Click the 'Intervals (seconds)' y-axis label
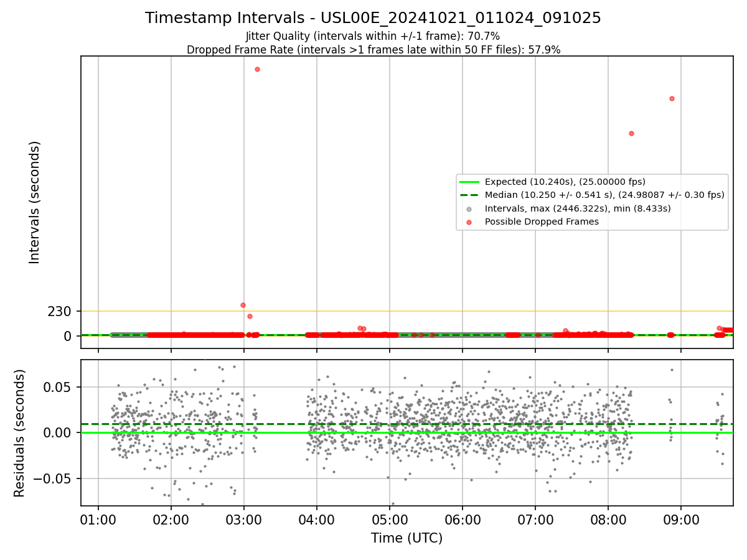 pos(35,202)
